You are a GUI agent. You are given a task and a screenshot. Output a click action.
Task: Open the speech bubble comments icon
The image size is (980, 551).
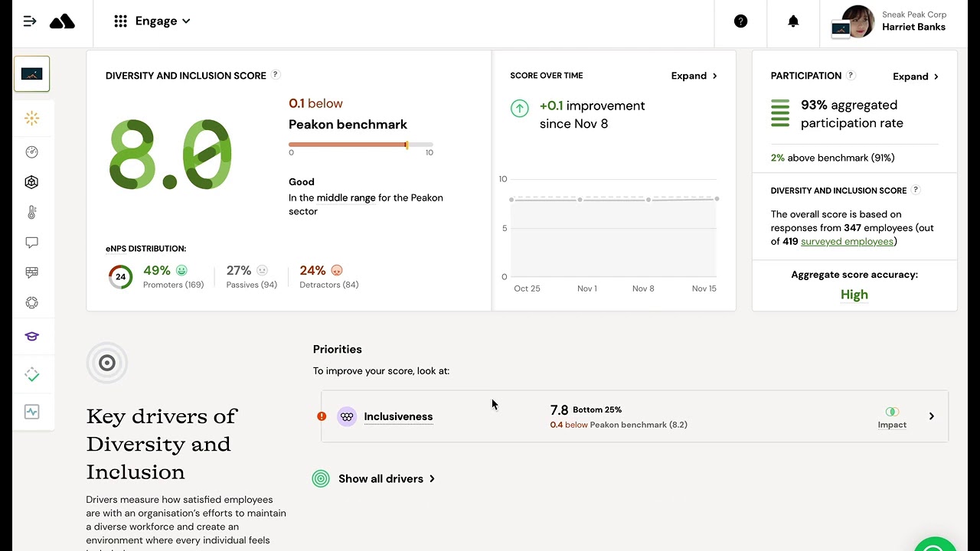tap(31, 243)
